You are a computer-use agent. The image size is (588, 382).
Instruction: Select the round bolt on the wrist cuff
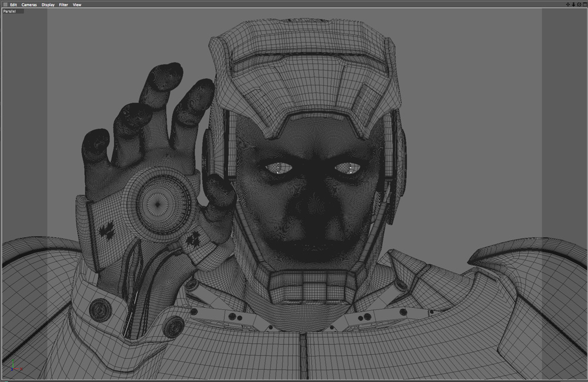coord(100,310)
